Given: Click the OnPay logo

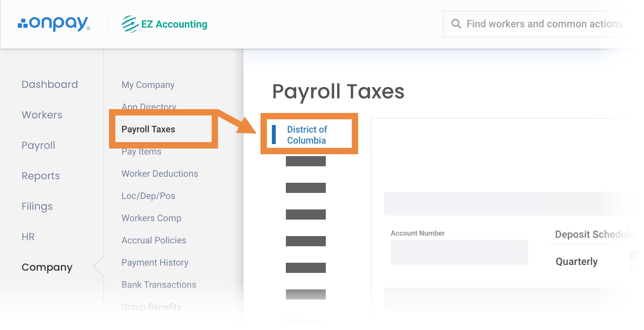Looking at the screenshot, I should pyautogui.click(x=54, y=24).
